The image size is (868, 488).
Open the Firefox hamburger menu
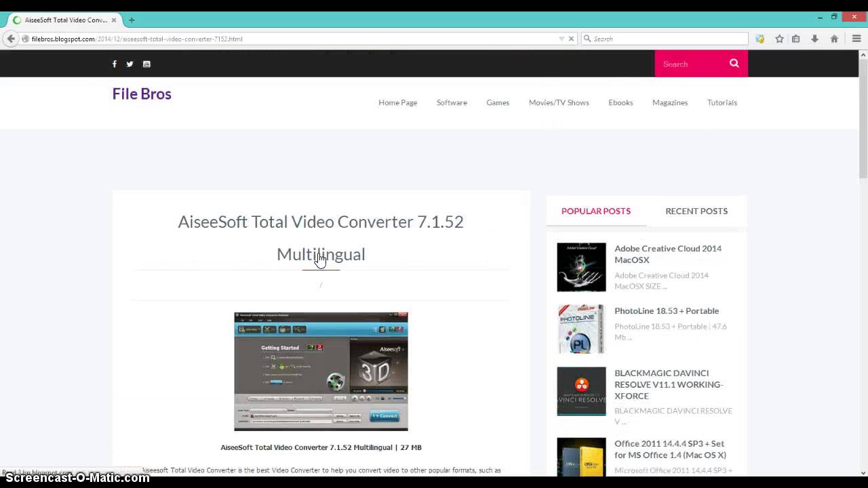856,39
